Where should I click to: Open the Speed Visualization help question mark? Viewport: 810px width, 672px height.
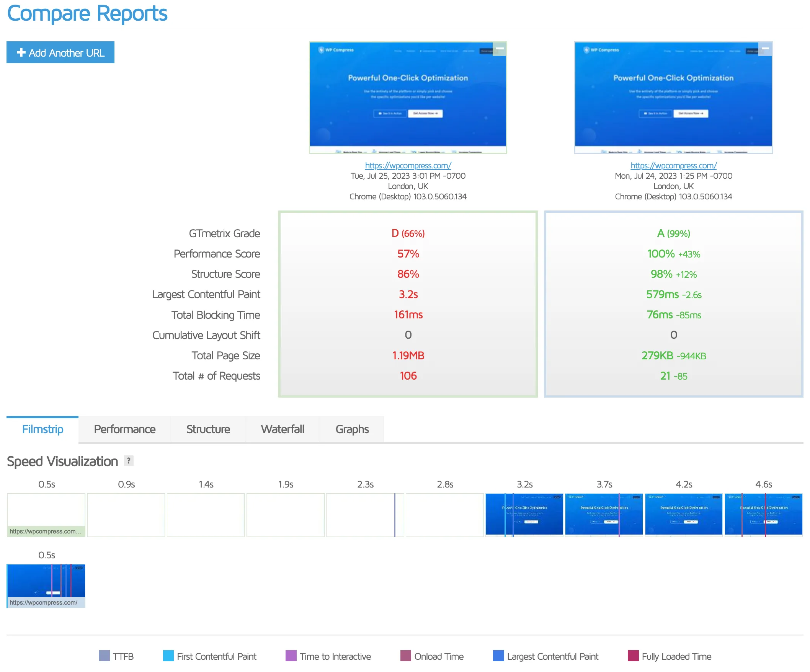129,460
